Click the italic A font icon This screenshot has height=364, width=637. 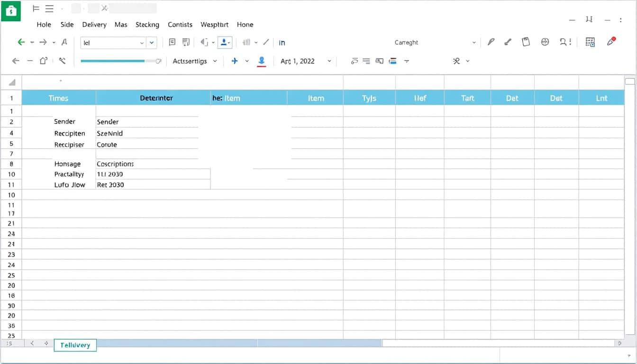tap(64, 42)
